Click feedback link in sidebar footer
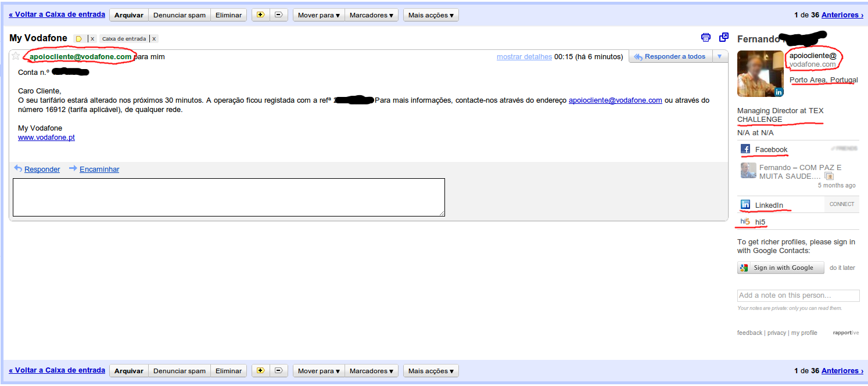This screenshot has height=386, width=868. point(749,333)
